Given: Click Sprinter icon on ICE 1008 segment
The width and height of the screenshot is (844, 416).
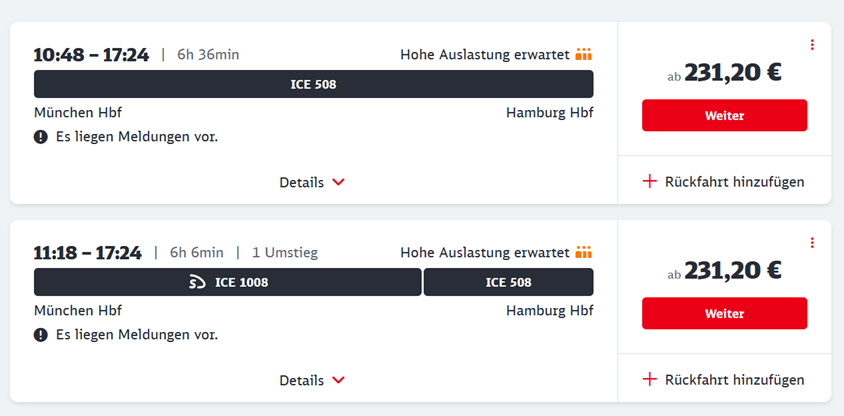Looking at the screenshot, I should [x=198, y=282].
